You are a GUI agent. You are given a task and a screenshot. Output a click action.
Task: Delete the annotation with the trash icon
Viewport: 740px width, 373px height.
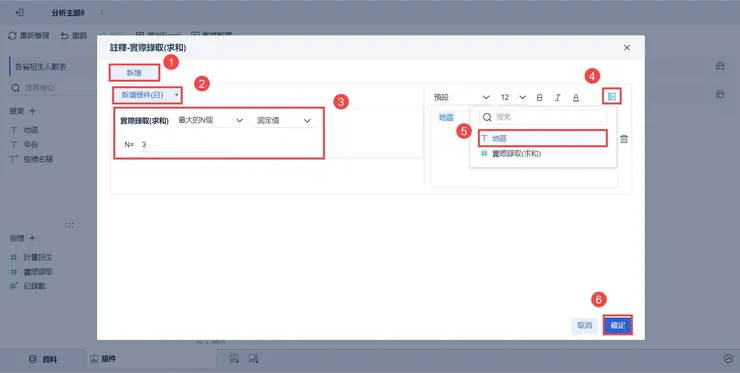(x=624, y=139)
